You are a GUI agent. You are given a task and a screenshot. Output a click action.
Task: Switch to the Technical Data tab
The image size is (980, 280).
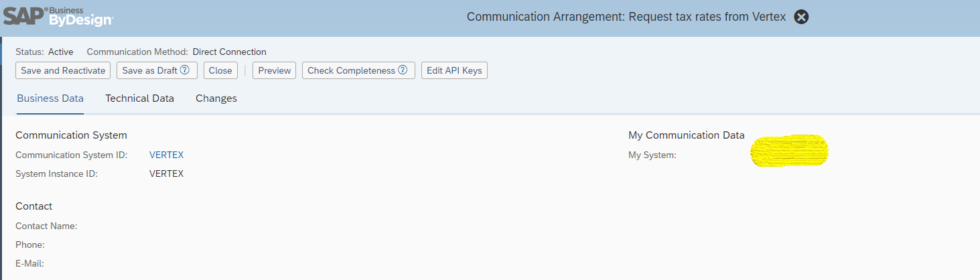click(x=139, y=98)
